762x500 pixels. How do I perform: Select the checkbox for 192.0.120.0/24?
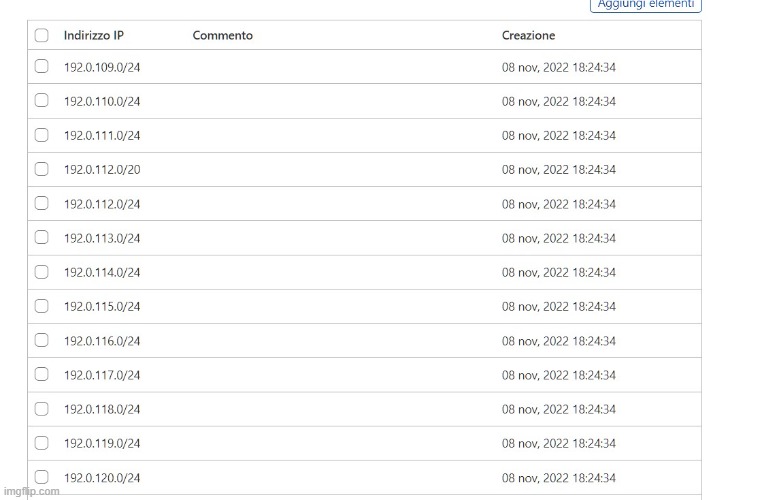point(41,477)
